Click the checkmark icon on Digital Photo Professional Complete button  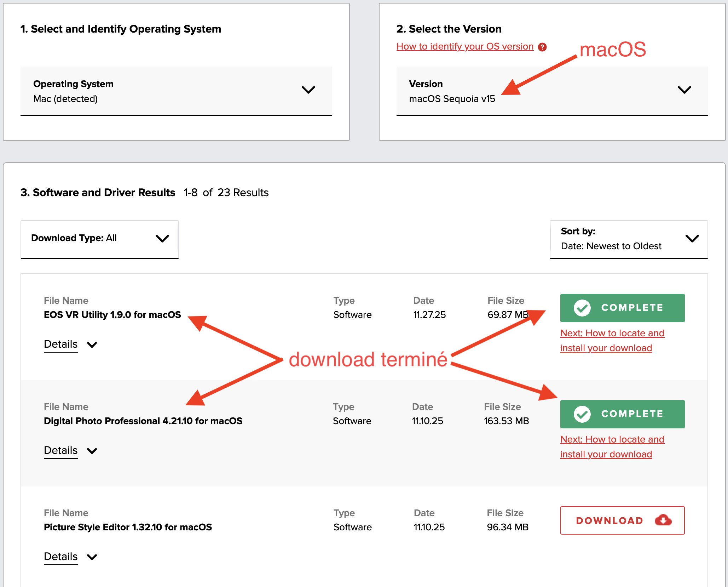click(x=582, y=414)
